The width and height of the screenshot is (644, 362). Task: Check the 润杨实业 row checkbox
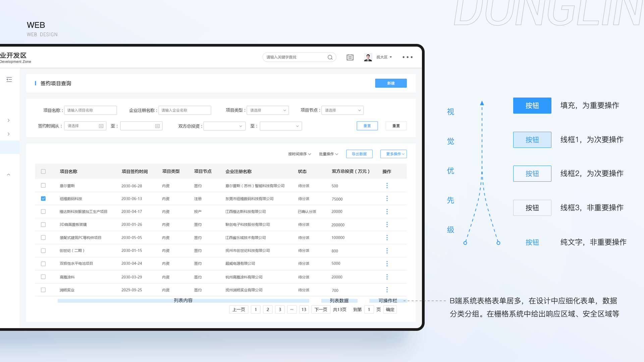click(43, 290)
